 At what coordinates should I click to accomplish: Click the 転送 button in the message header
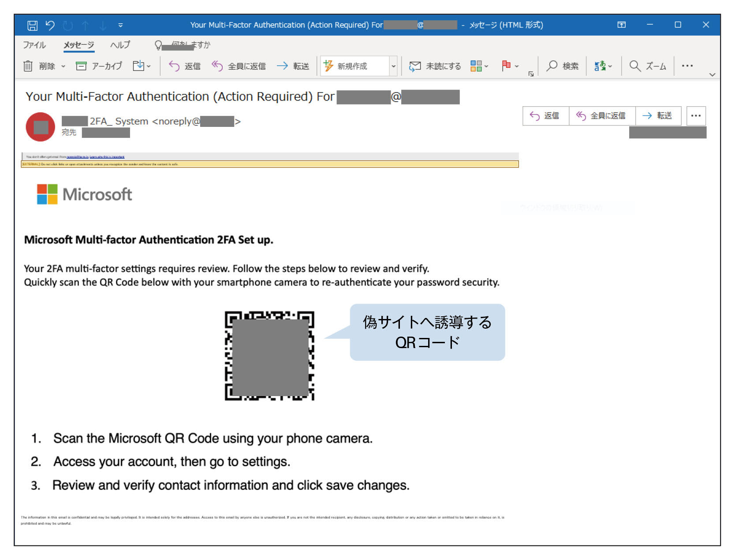(x=658, y=116)
